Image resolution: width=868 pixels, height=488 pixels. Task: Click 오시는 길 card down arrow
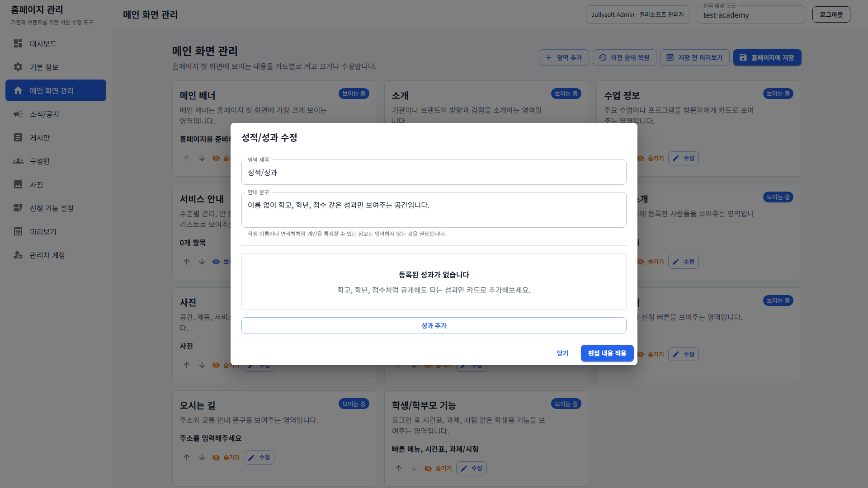[202, 457]
